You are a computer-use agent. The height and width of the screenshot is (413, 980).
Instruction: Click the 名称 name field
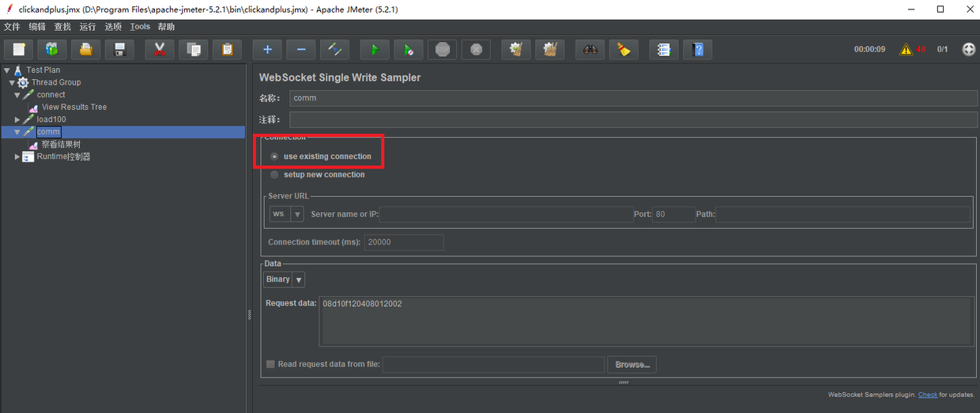point(632,98)
